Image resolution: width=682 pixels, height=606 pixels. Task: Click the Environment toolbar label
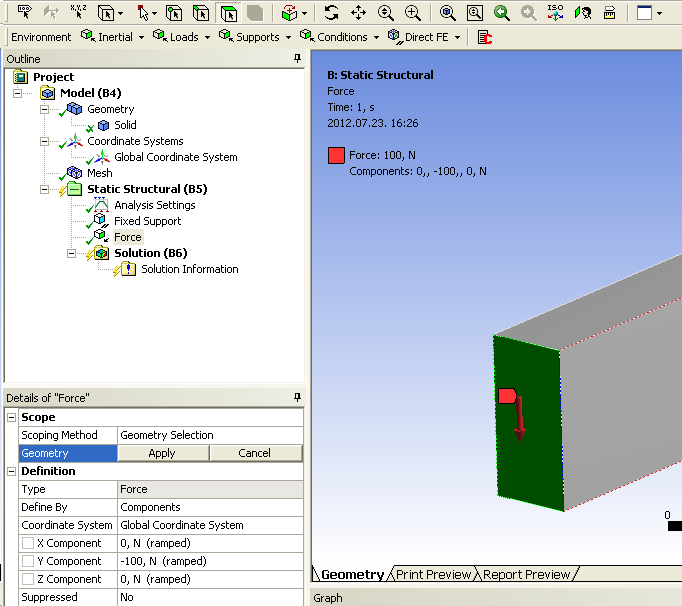[x=41, y=37]
